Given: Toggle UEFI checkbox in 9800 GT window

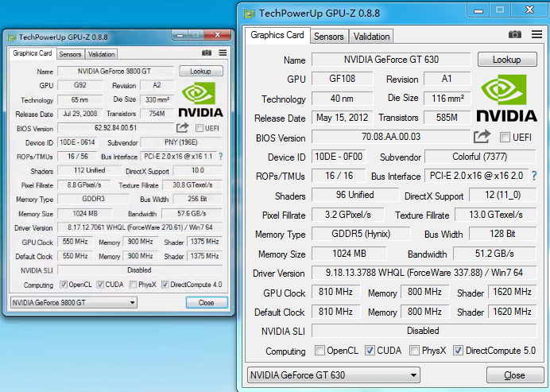Looking at the screenshot, I should [199, 128].
